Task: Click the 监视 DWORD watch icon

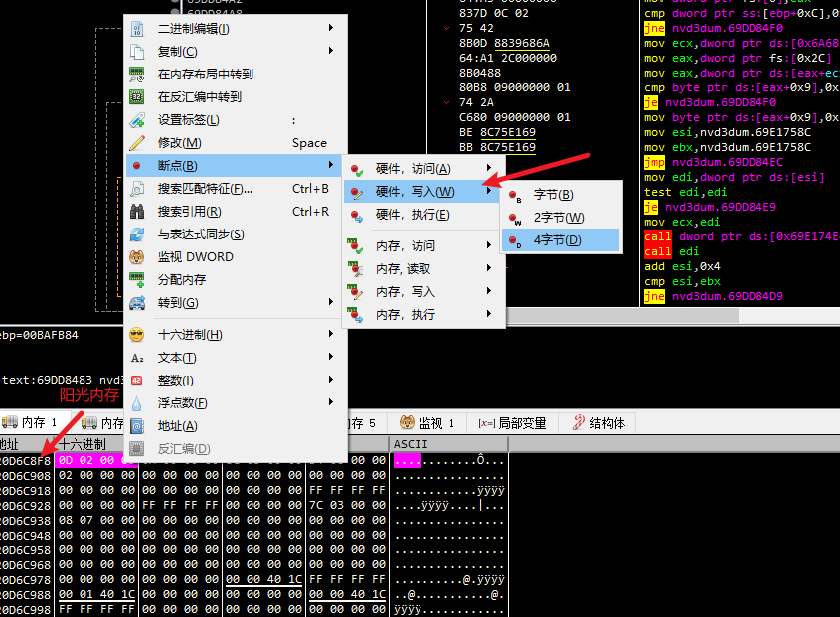Action: [x=137, y=257]
